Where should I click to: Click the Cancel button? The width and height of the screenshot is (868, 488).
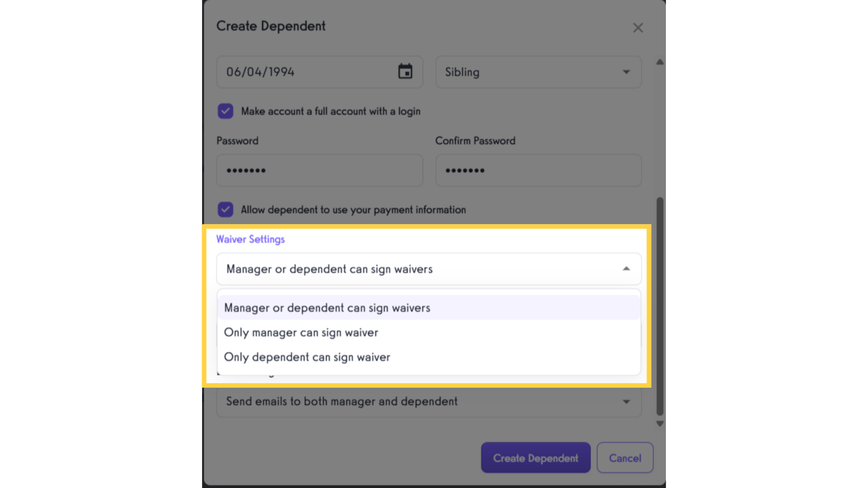click(625, 457)
